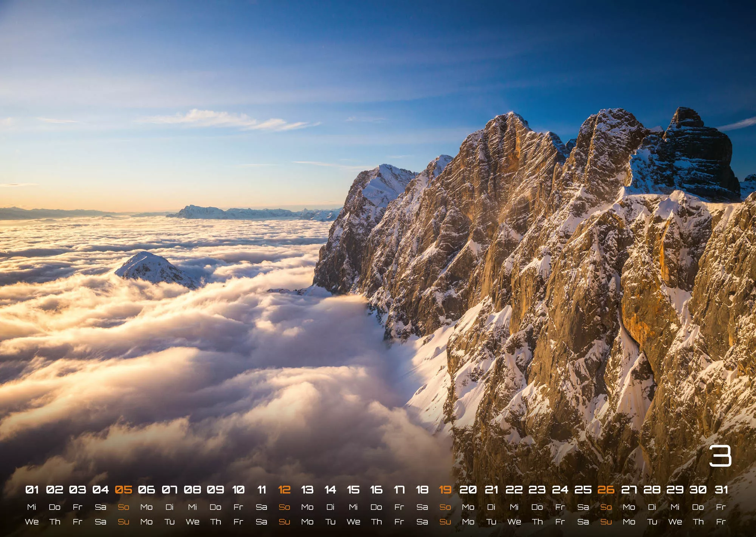Click the orange 'Su' label under date 05
Screen dimensions: 756x537
[124, 522]
